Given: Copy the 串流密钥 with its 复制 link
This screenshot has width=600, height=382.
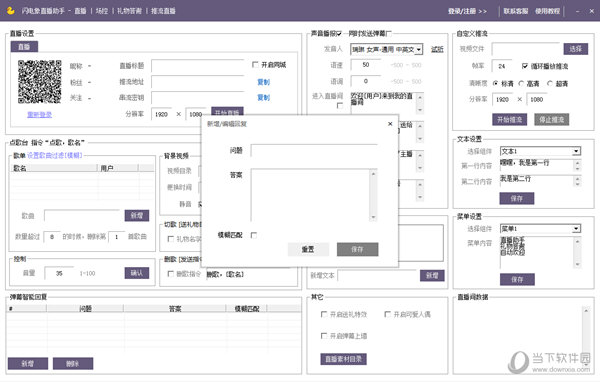Looking at the screenshot, I should (x=264, y=98).
